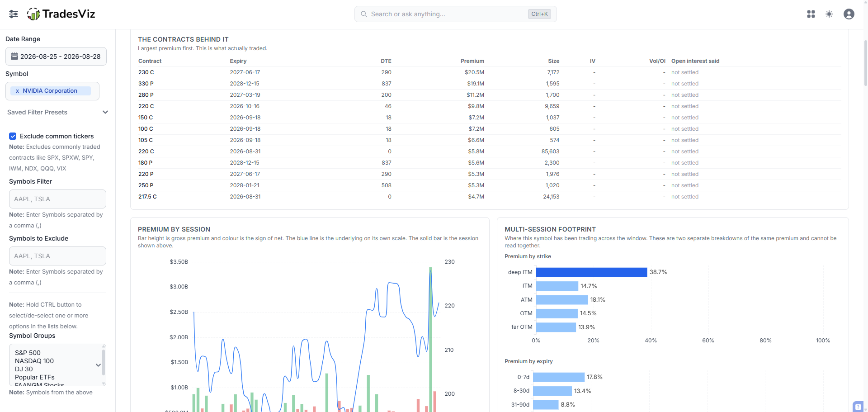The height and width of the screenshot is (412, 868).
Task: Sort by the Premium column header
Action: [472, 61]
